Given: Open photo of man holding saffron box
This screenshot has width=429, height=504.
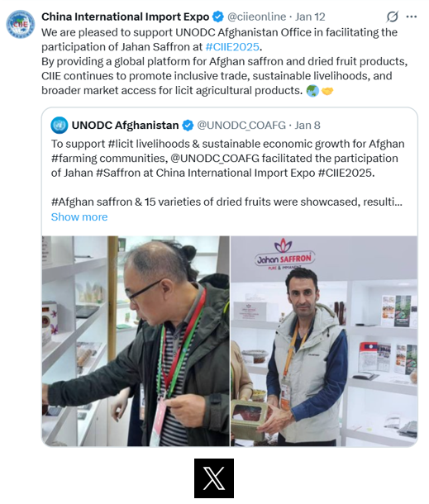Looking at the screenshot, I should click(x=324, y=341).
